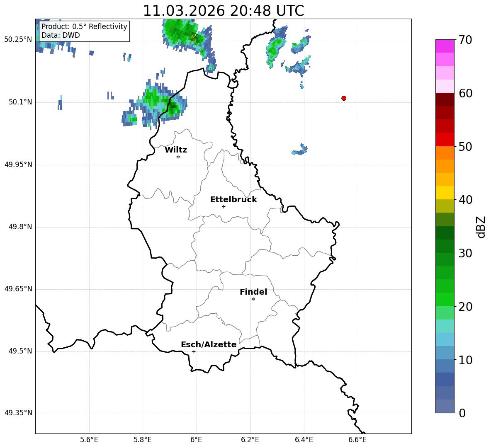
Task: Click the 40 tick label on colorbar
Action: pyautogui.click(x=465, y=200)
